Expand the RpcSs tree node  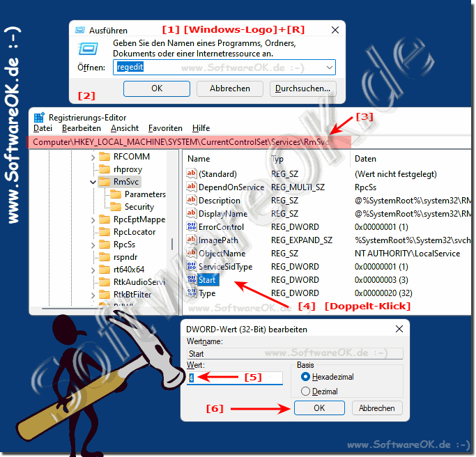click(x=93, y=245)
